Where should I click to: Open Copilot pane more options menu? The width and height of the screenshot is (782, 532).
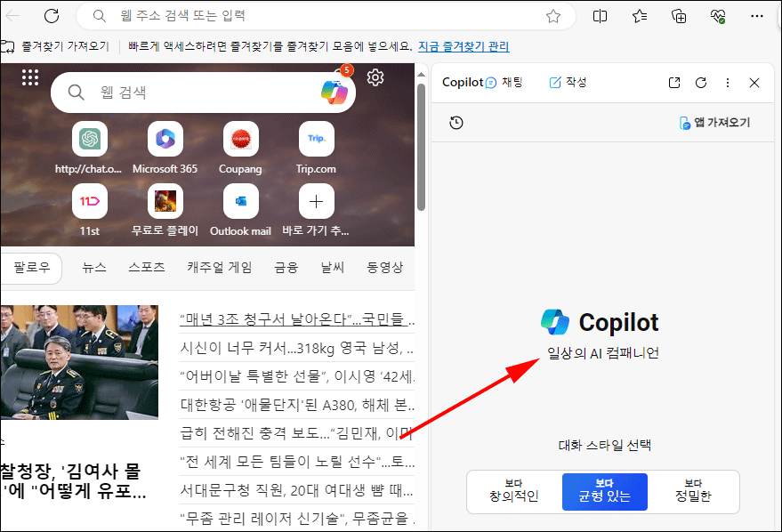coord(728,83)
